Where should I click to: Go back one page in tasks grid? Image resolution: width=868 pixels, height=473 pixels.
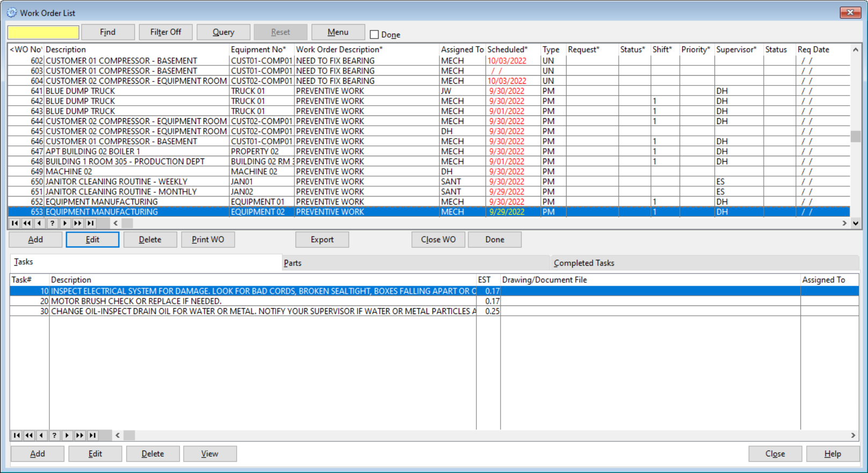click(x=29, y=435)
